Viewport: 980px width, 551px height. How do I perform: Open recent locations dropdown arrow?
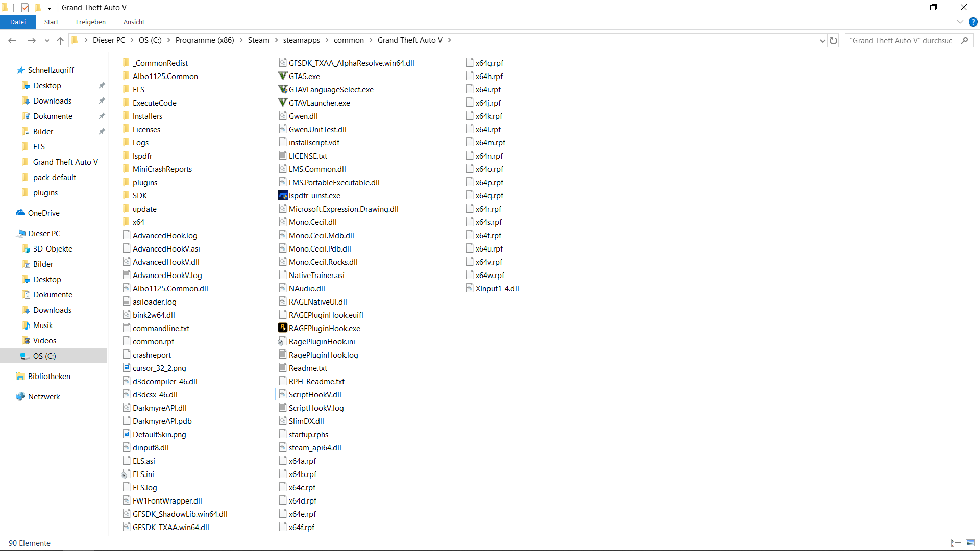(x=47, y=40)
